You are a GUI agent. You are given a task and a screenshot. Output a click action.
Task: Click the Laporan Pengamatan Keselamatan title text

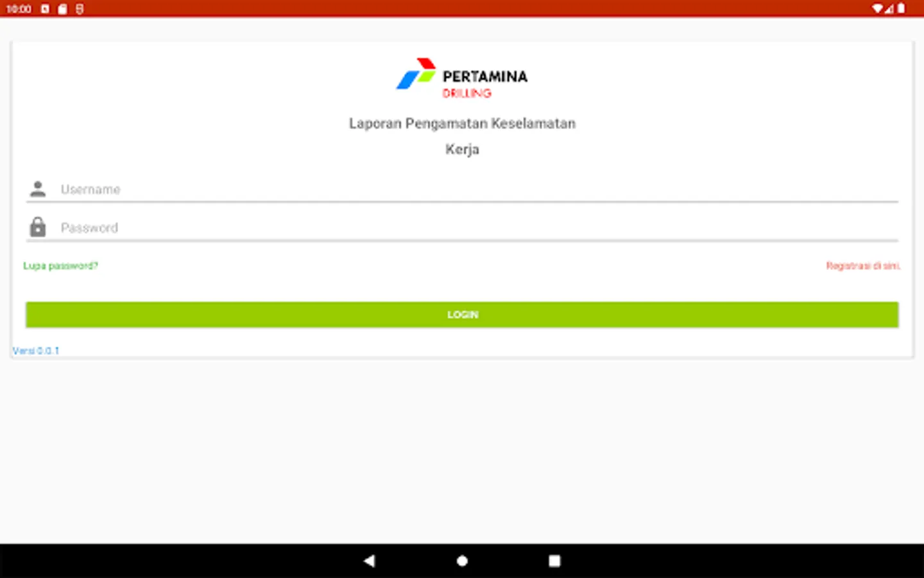[462, 123]
